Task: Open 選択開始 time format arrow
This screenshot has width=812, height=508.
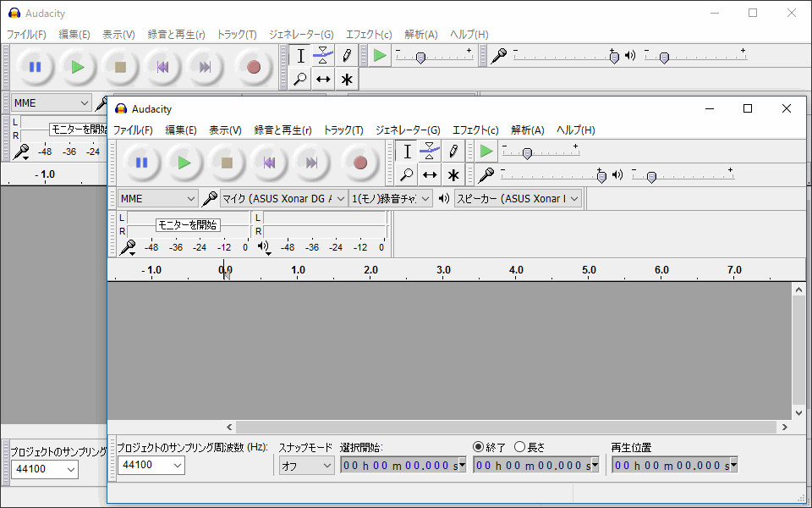Action: click(463, 465)
